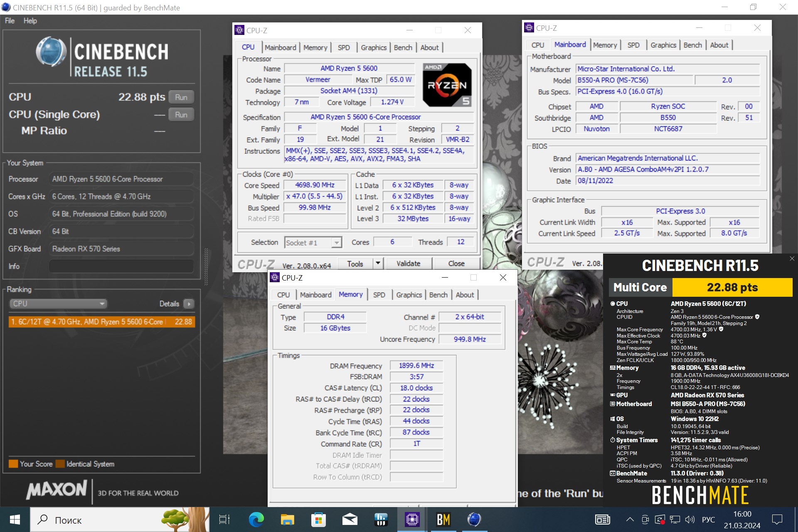Click the Memory section icon in the BenchMate panel
This screenshot has height=532, width=798.
pos(613,368)
